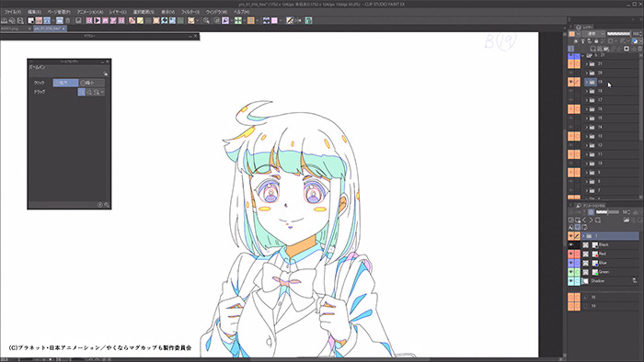
Task: Hide the Black layer in cel panel
Action: coord(571,244)
